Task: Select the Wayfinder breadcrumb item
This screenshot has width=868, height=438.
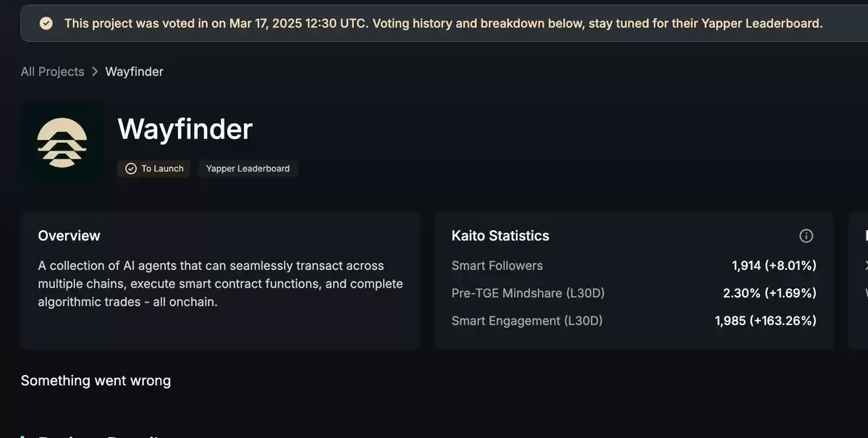Action: click(x=135, y=72)
